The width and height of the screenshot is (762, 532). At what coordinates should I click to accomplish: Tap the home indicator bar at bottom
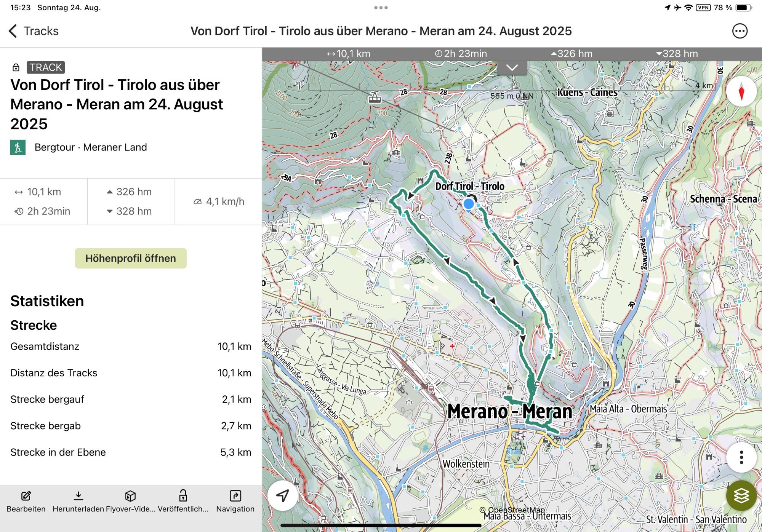tap(381, 526)
